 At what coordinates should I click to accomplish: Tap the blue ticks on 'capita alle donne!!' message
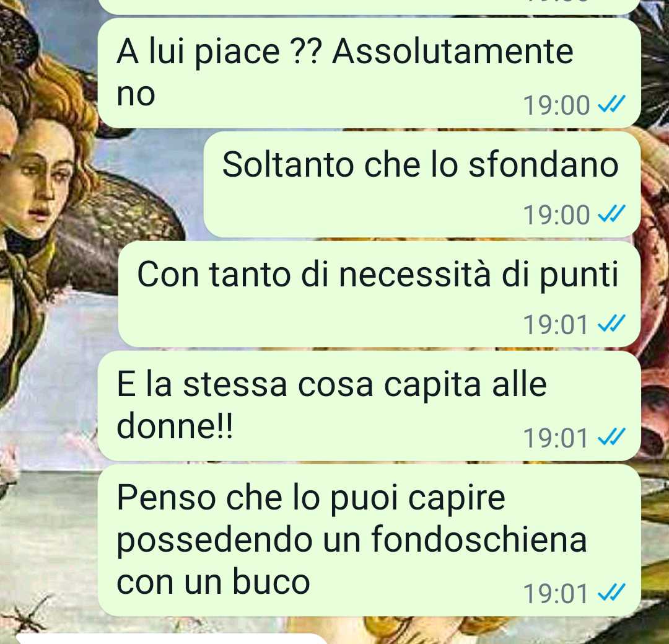point(611,437)
